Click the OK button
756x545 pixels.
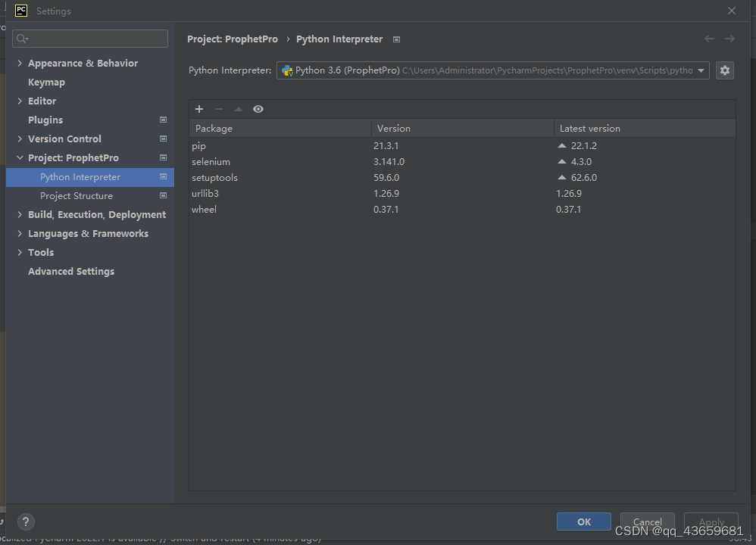pyautogui.click(x=584, y=522)
